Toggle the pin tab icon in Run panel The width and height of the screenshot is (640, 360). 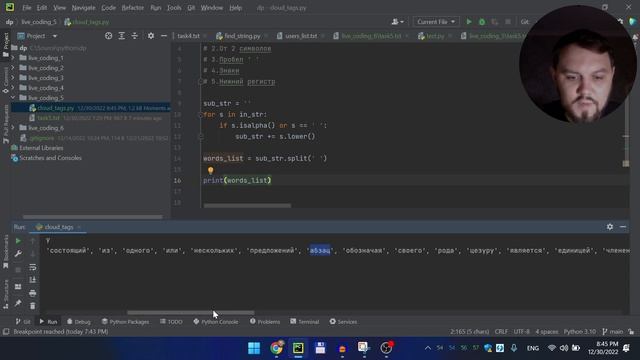[18, 303]
